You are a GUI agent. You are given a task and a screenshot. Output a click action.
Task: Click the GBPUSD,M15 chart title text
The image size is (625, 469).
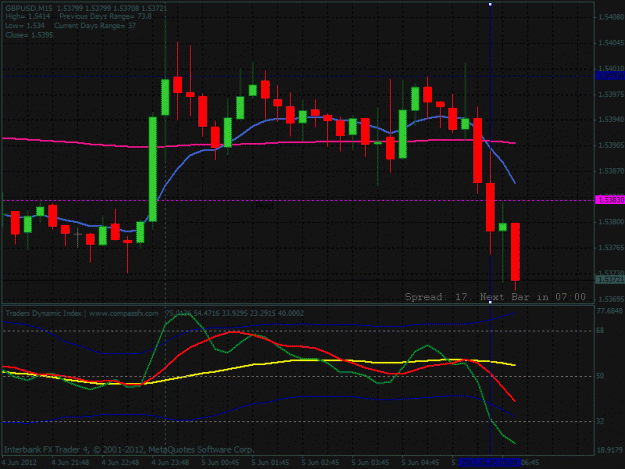pyautogui.click(x=29, y=8)
